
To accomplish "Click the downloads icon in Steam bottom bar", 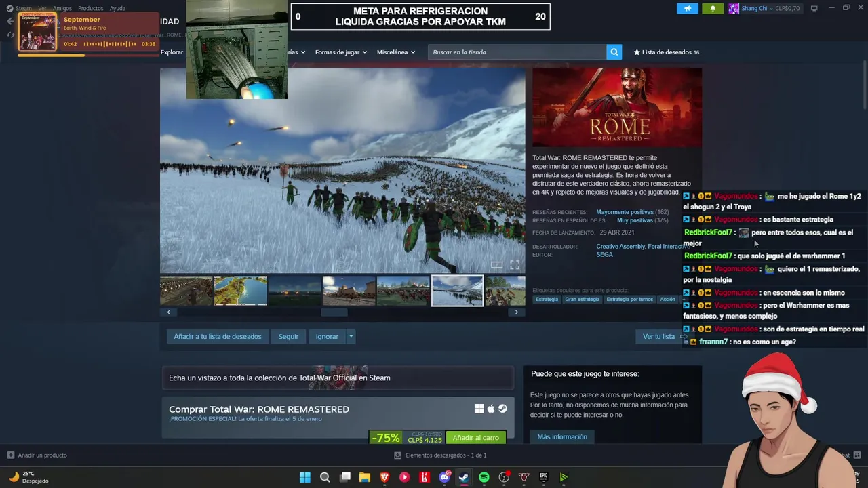I will point(398,455).
